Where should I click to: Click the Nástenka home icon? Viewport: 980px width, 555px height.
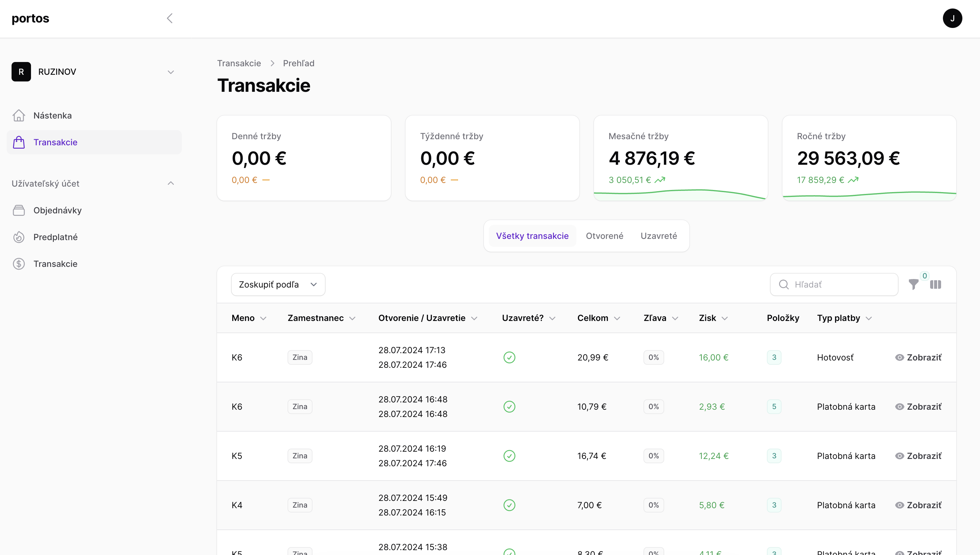19,115
